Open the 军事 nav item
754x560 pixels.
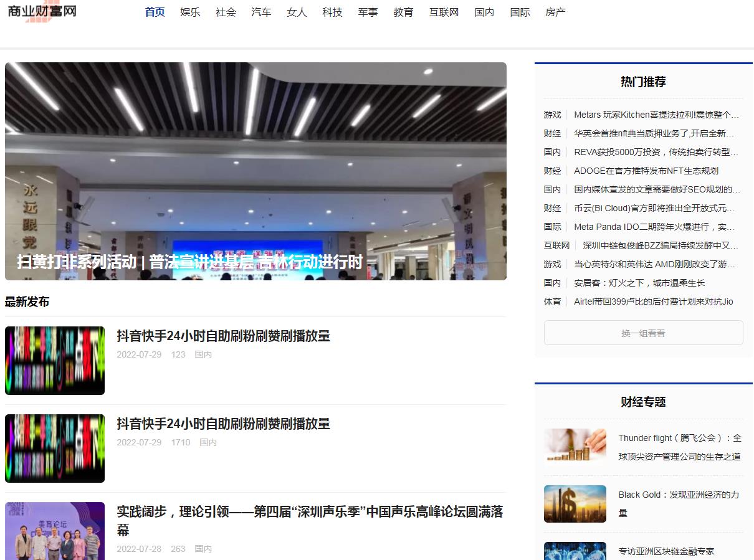tap(368, 12)
